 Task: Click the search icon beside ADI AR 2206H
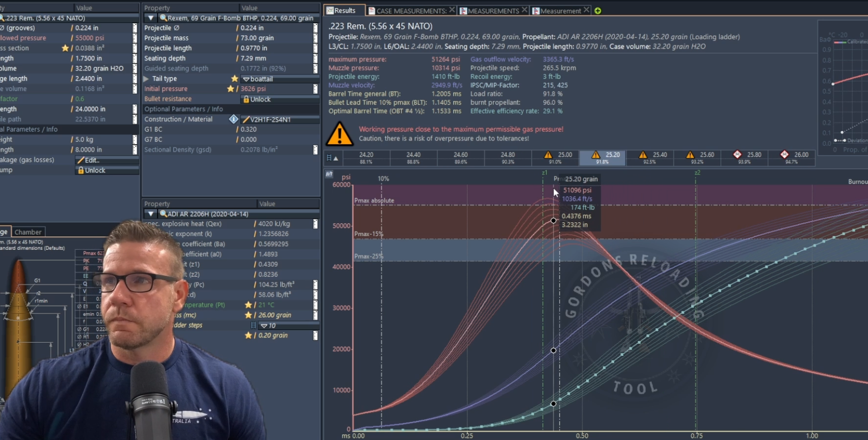pyautogui.click(x=163, y=214)
